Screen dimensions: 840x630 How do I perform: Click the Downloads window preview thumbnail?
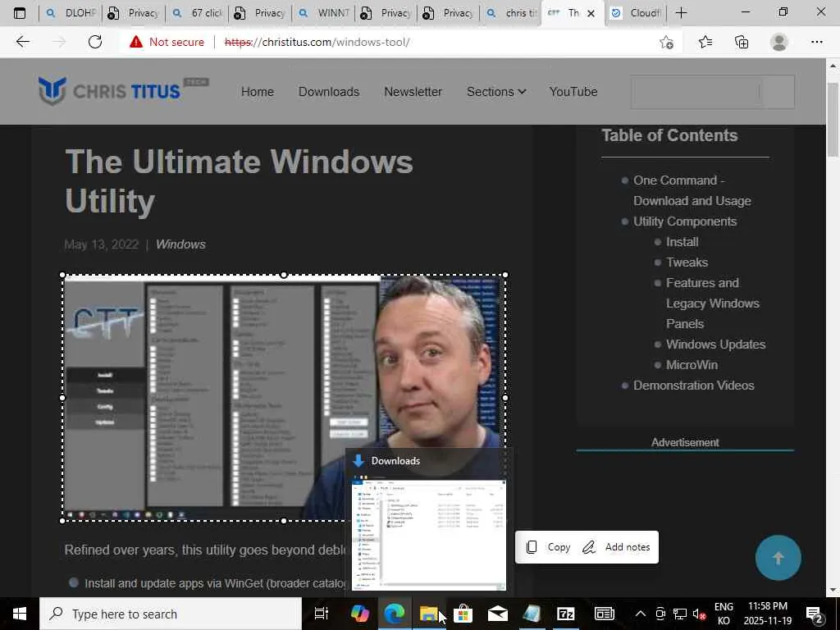(x=428, y=535)
